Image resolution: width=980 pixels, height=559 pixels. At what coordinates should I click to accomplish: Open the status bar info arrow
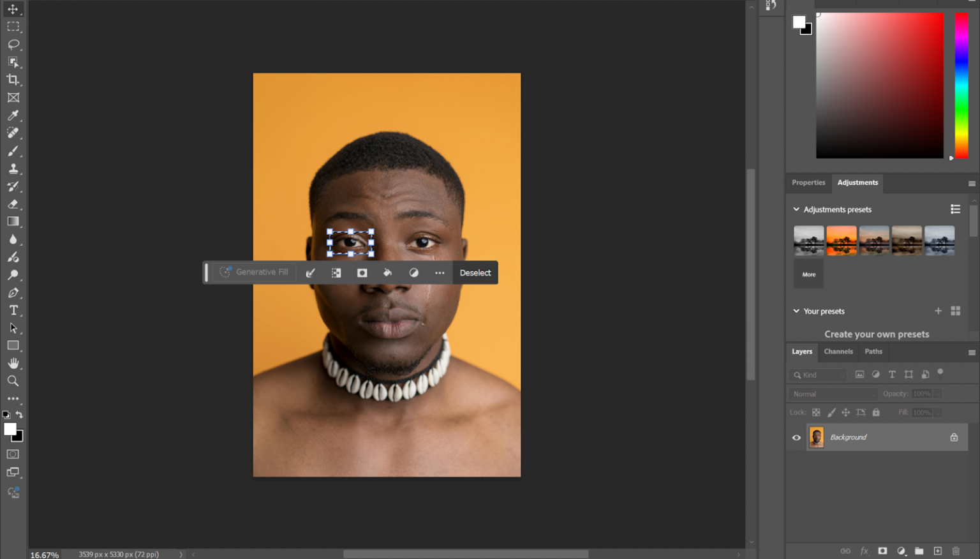click(x=181, y=555)
